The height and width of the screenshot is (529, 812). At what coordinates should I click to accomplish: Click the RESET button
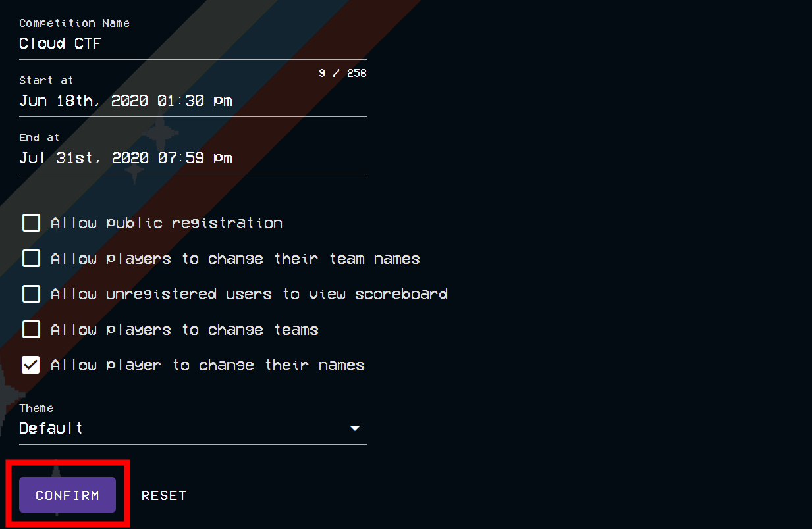click(163, 495)
